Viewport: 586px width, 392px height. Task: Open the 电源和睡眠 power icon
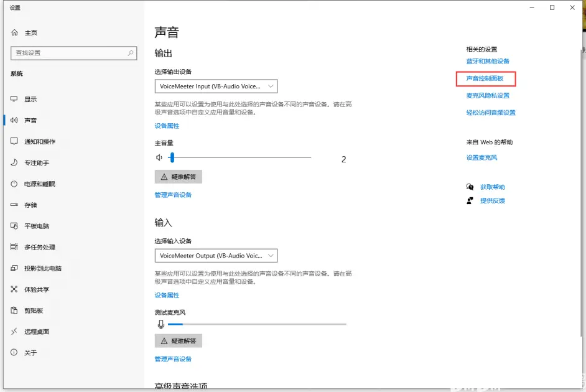(x=14, y=184)
